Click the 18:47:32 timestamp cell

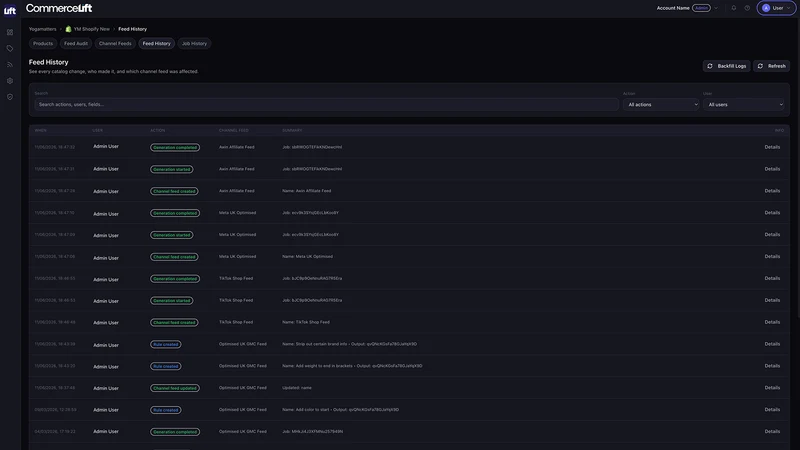55,147
